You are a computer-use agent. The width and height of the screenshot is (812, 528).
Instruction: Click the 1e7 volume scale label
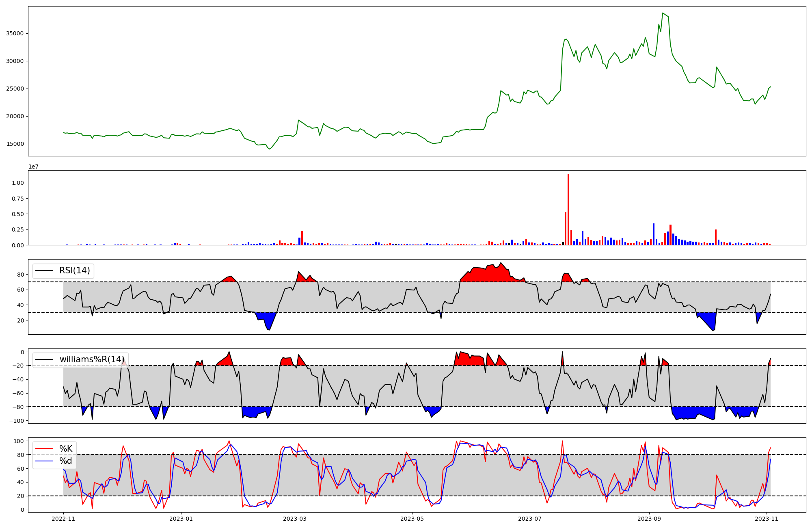coord(33,167)
